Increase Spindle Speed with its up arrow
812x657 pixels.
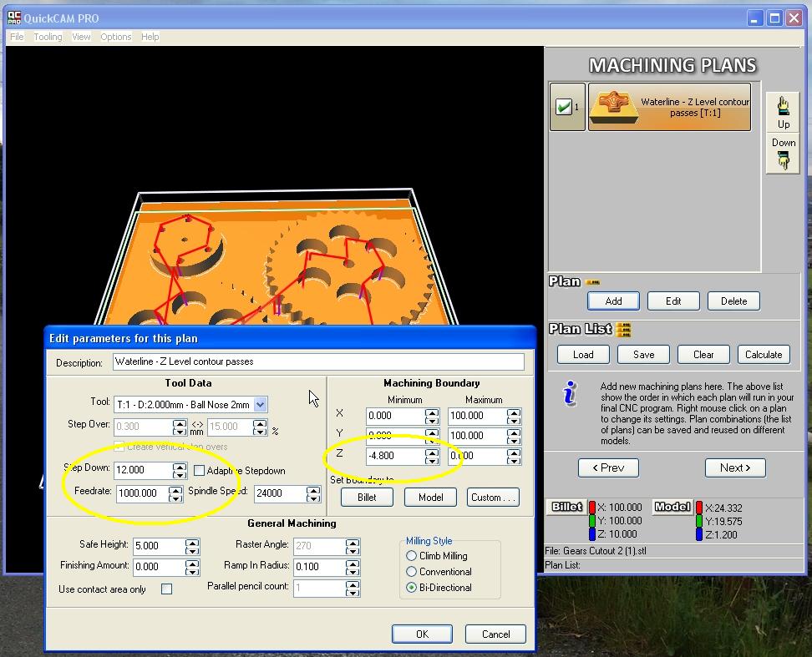pyautogui.click(x=313, y=490)
